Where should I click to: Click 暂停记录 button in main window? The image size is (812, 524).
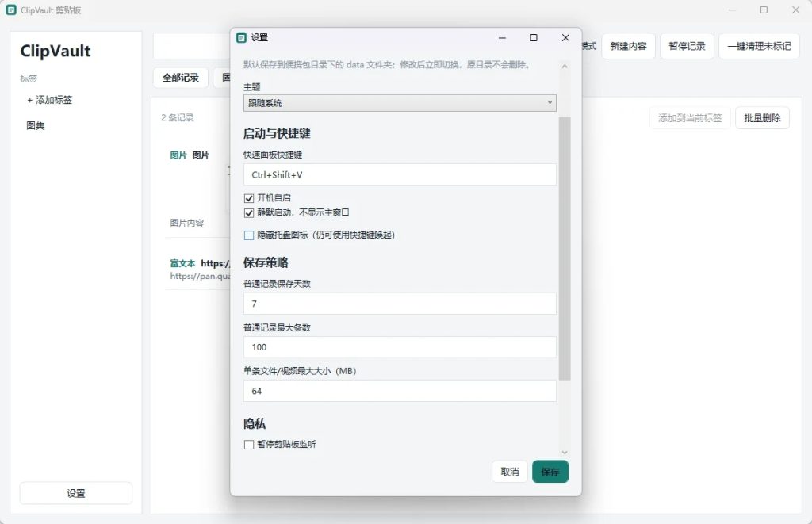tap(687, 46)
